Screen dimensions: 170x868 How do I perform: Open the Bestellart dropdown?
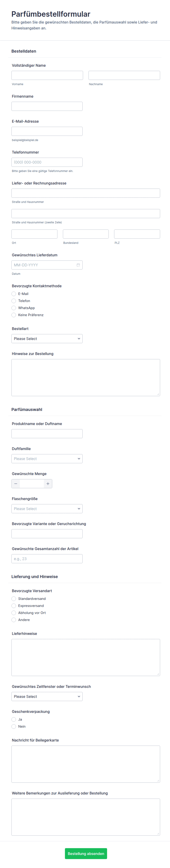pyautogui.click(x=47, y=339)
